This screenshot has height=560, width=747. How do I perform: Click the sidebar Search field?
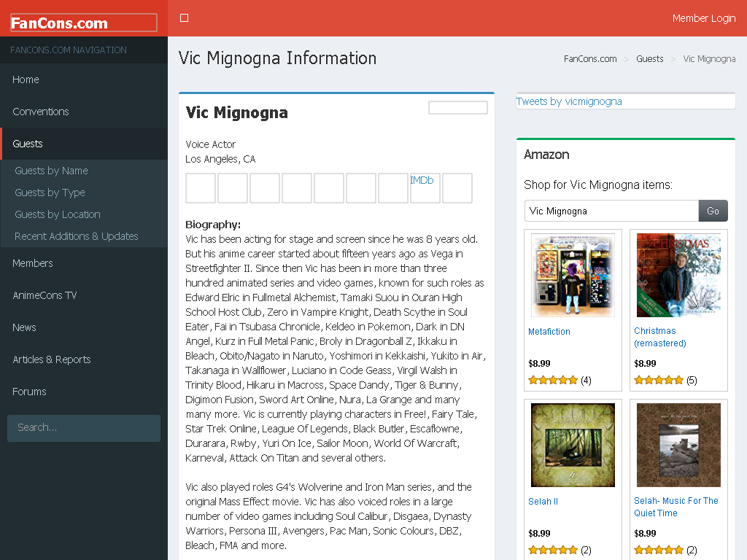click(x=84, y=427)
